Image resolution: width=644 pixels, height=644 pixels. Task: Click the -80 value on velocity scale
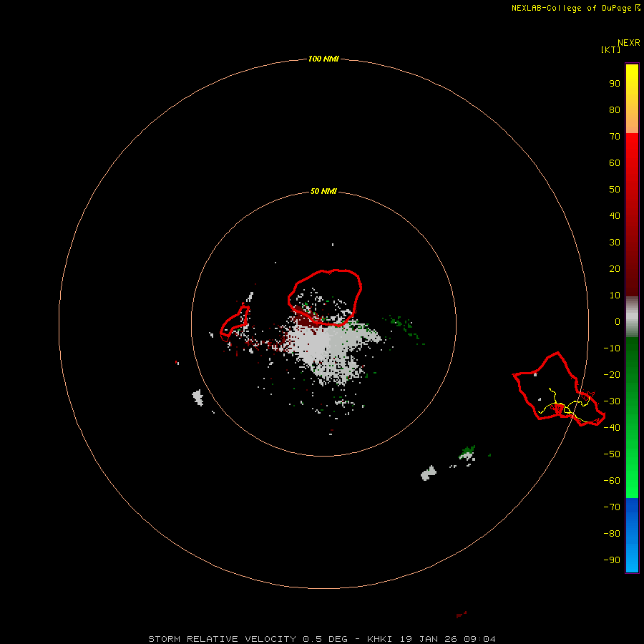point(612,534)
